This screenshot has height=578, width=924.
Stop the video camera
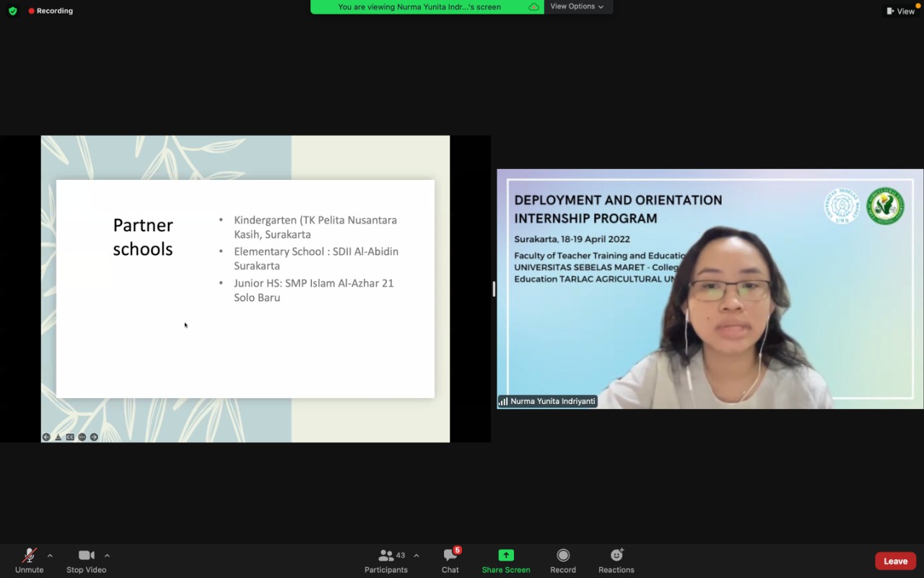pos(86,560)
